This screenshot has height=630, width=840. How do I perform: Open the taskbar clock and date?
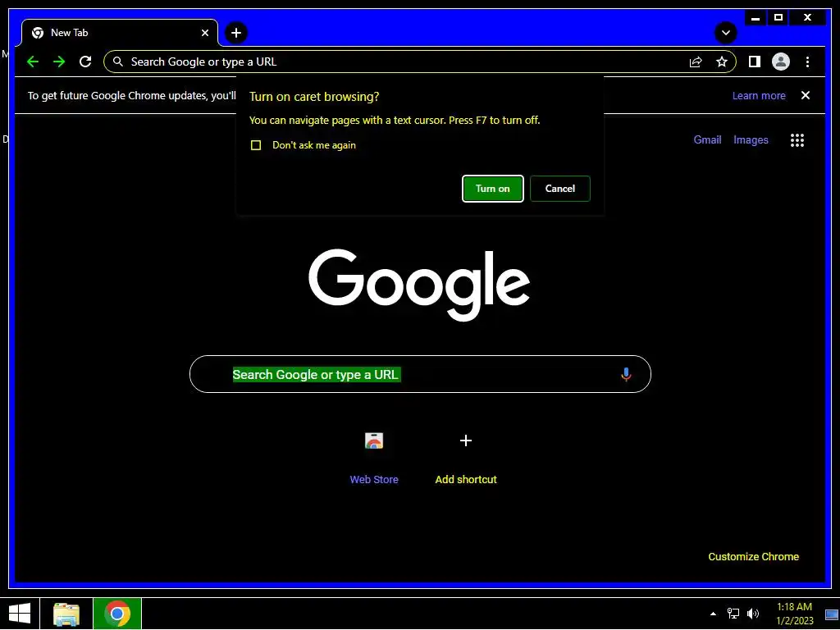tap(794, 614)
